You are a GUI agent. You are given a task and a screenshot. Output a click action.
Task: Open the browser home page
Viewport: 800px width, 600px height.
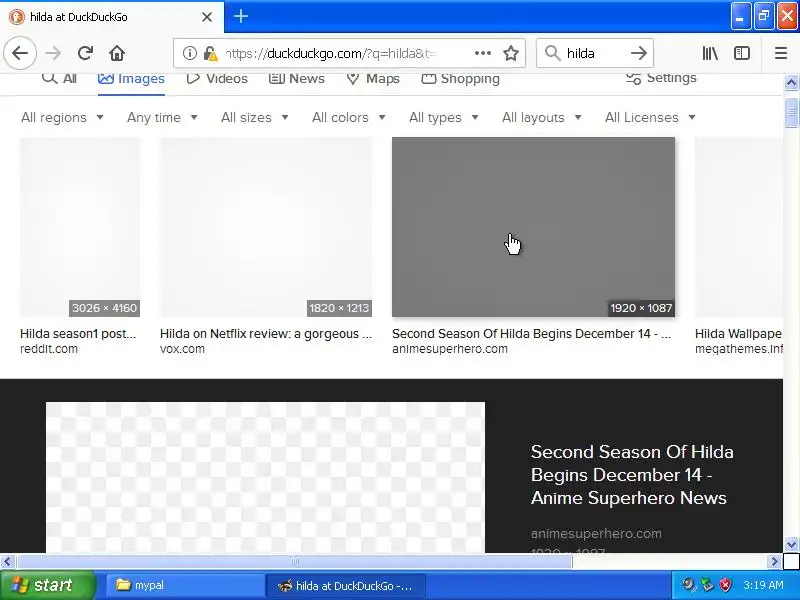click(x=117, y=53)
